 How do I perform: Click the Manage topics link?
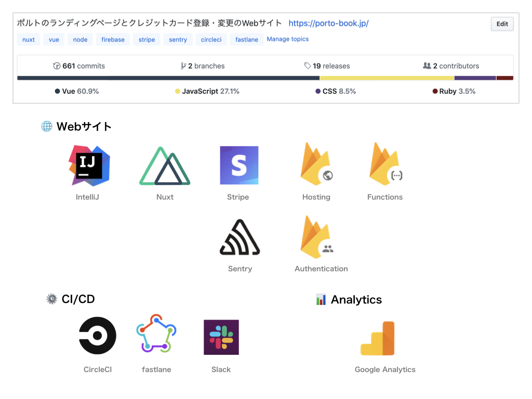click(288, 39)
